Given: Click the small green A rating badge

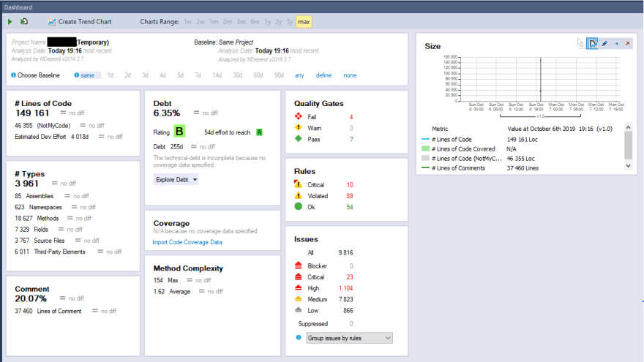Looking at the screenshot, I should [x=259, y=132].
